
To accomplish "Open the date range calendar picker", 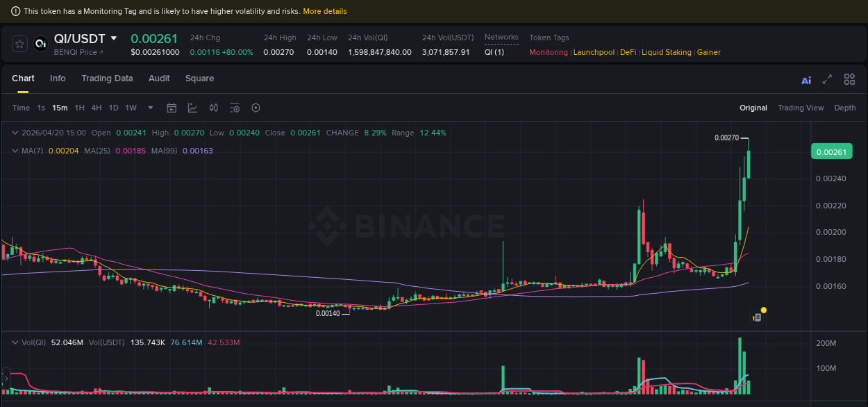I will tap(172, 108).
